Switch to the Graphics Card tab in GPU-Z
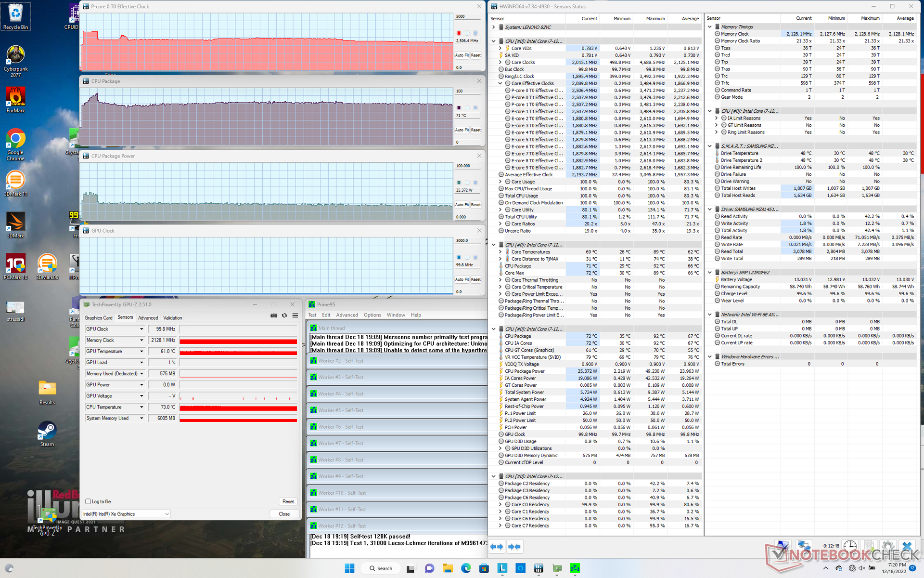924x578 pixels. click(x=98, y=318)
